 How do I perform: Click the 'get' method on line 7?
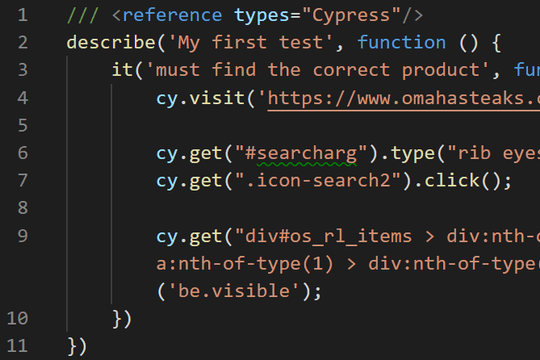(x=206, y=181)
